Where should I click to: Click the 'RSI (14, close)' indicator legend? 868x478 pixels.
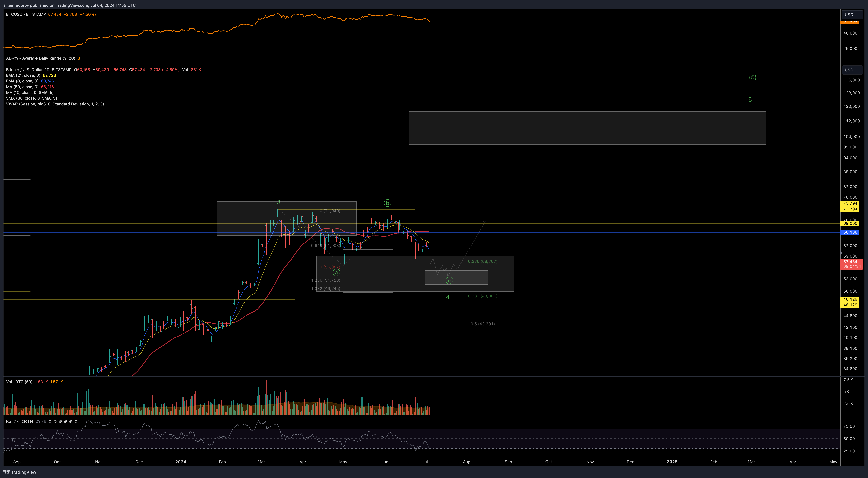(x=20, y=421)
